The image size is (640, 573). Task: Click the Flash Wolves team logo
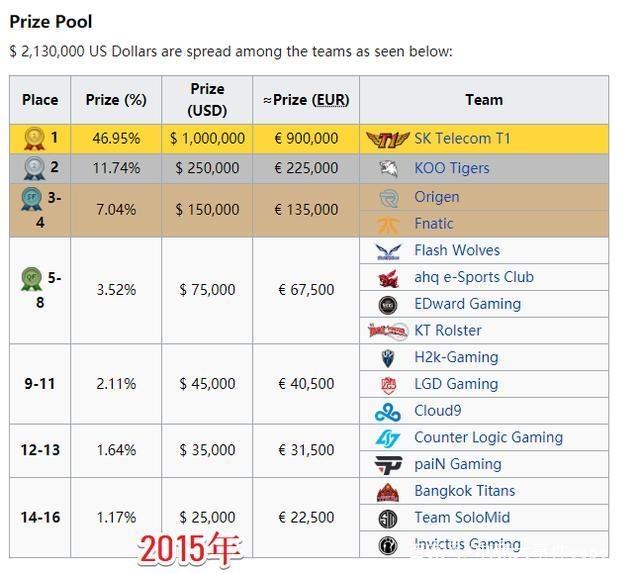click(388, 251)
